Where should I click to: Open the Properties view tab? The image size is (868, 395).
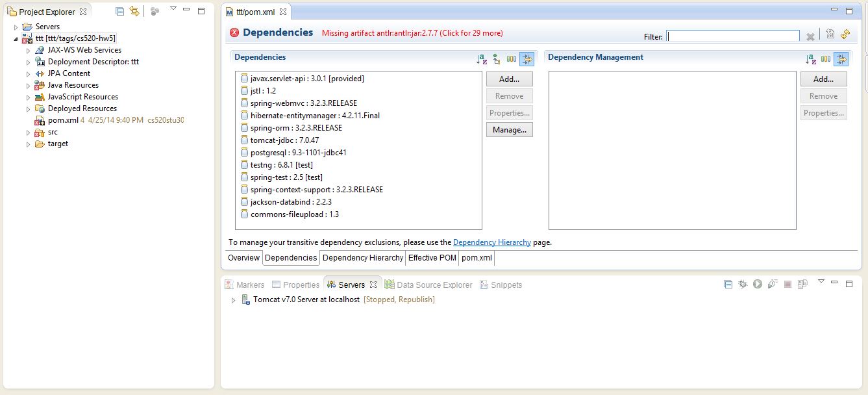(295, 285)
